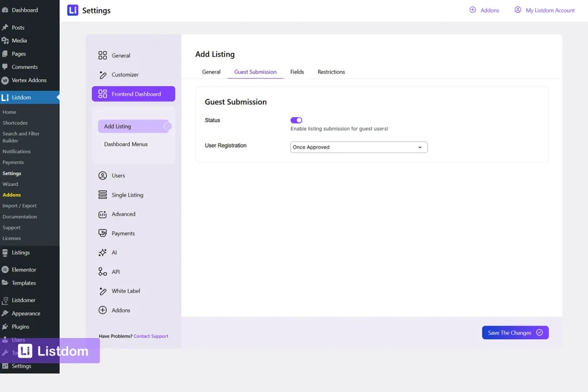588x392 pixels.
Task: Open the Restrictions tab
Action: click(331, 72)
